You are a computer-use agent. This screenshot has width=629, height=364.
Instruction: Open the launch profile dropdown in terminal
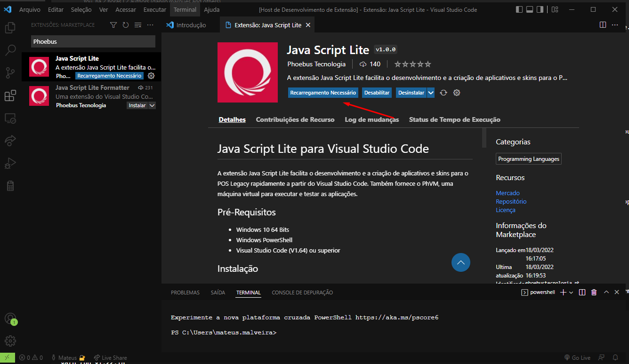pos(571,292)
